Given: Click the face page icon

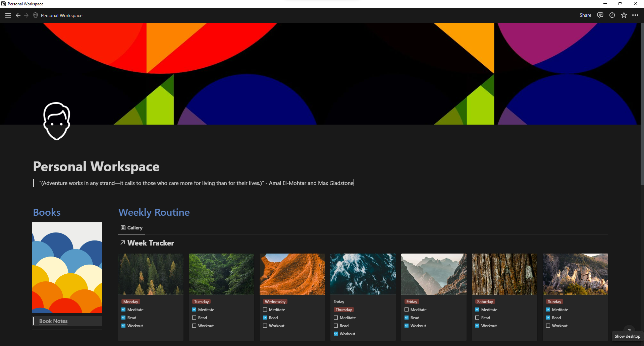Looking at the screenshot, I should tap(57, 121).
